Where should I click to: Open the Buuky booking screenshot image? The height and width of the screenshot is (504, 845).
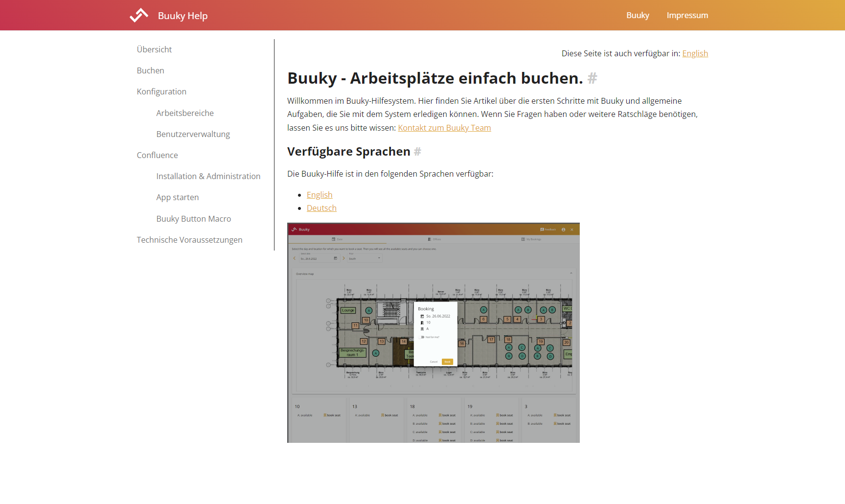[434, 333]
